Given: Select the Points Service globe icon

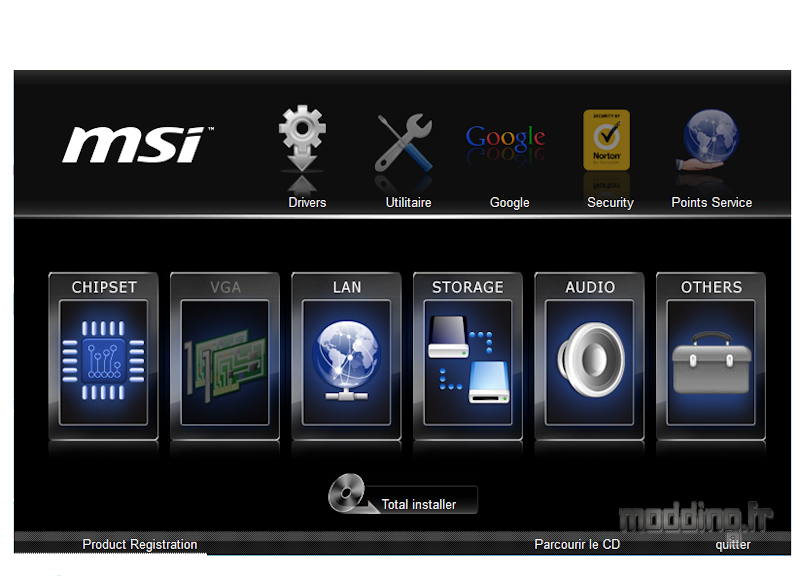Looking at the screenshot, I should pos(709,140).
